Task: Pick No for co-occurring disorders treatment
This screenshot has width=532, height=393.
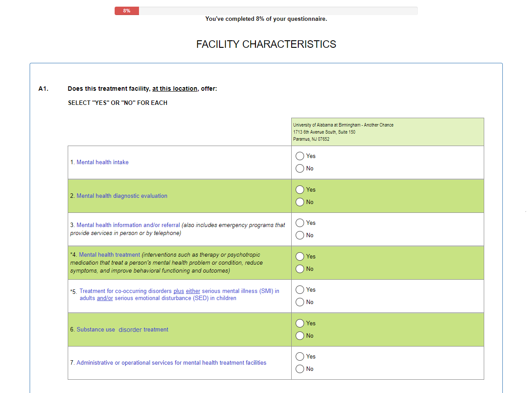Action: tap(300, 302)
